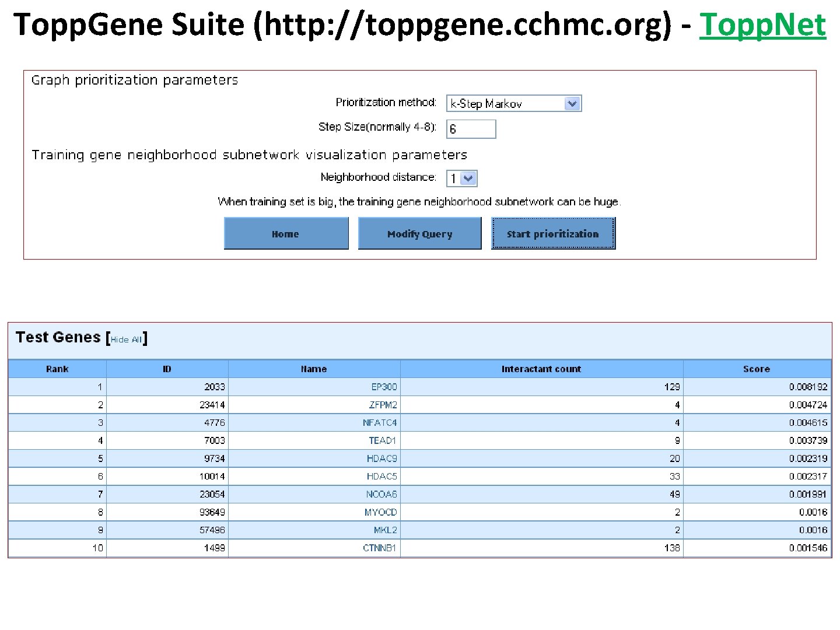
Task: Select the score value 0.008192
Action: pyautogui.click(x=808, y=387)
